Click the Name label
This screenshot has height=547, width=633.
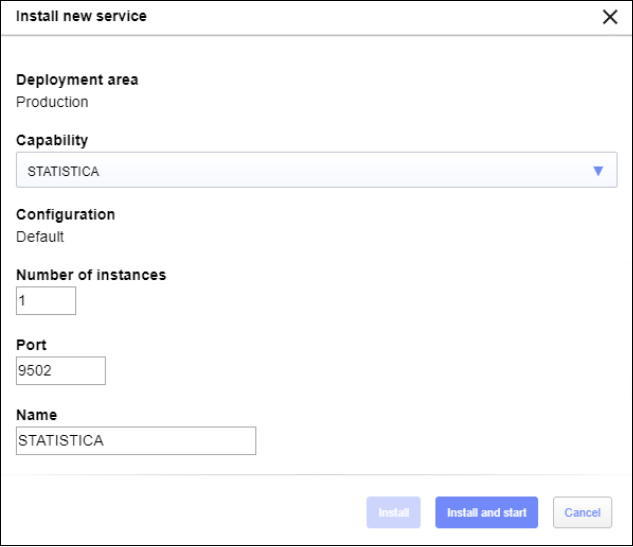click(36, 415)
